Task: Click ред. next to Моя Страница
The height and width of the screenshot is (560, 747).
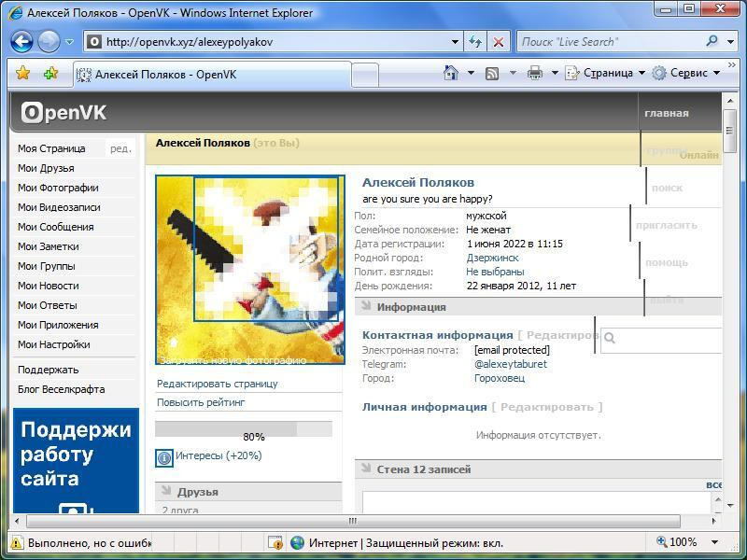Action: pos(120,148)
